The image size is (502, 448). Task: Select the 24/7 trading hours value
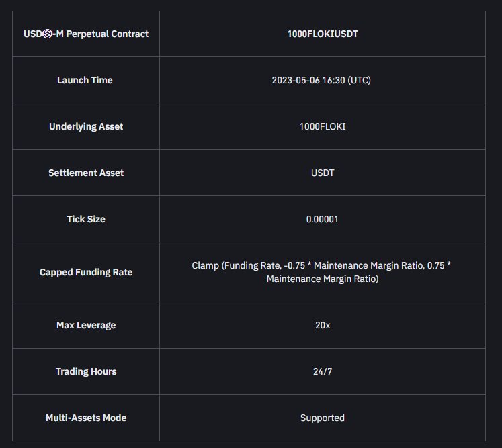pos(323,371)
